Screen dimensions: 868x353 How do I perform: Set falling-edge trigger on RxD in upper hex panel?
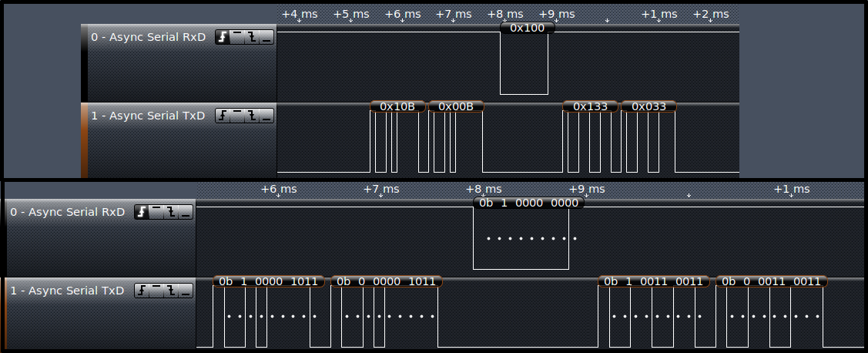point(252,37)
